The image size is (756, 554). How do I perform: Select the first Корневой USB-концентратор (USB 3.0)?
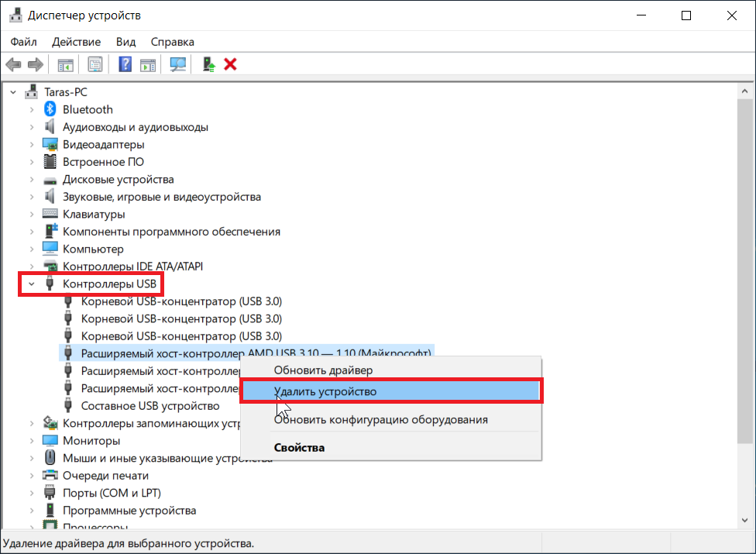pyautogui.click(x=181, y=301)
